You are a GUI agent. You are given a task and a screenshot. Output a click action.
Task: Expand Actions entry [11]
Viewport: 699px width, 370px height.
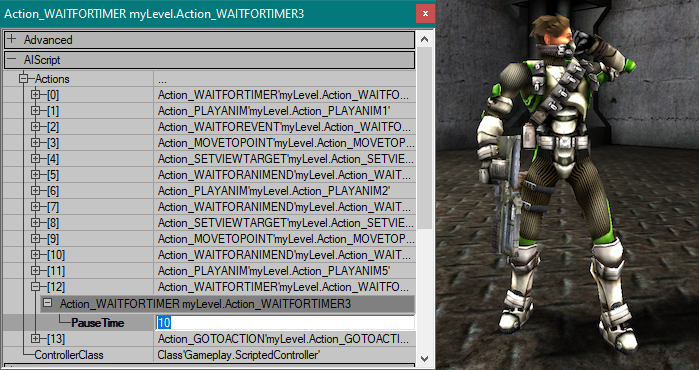click(x=35, y=271)
